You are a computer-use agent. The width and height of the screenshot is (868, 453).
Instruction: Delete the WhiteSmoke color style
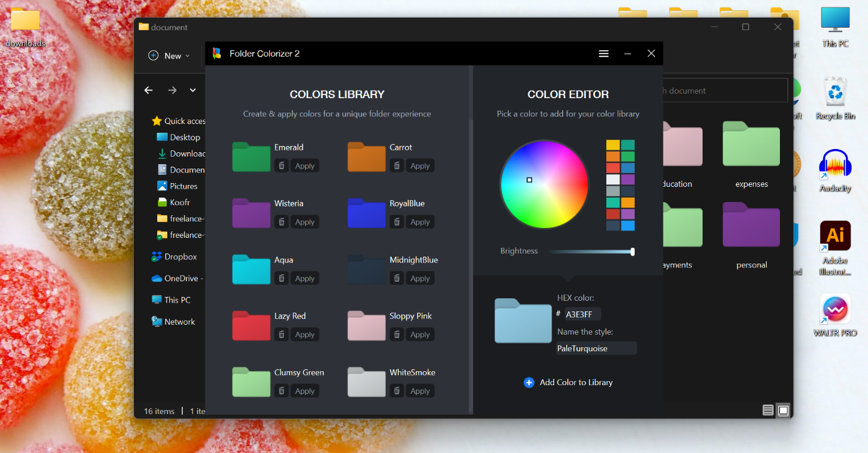pyautogui.click(x=397, y=391)
